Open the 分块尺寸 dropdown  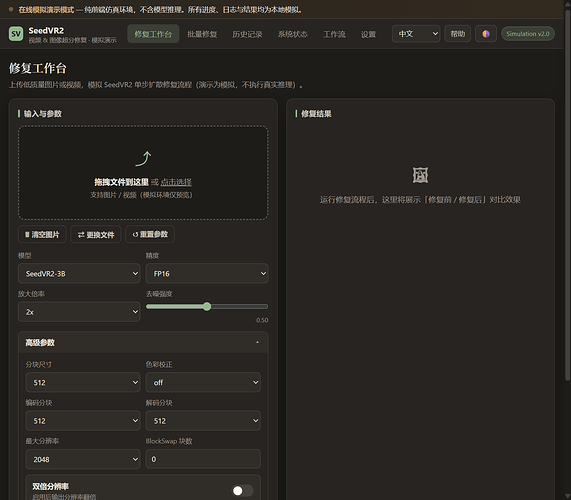pyautogui.click(x=83, y=382)
